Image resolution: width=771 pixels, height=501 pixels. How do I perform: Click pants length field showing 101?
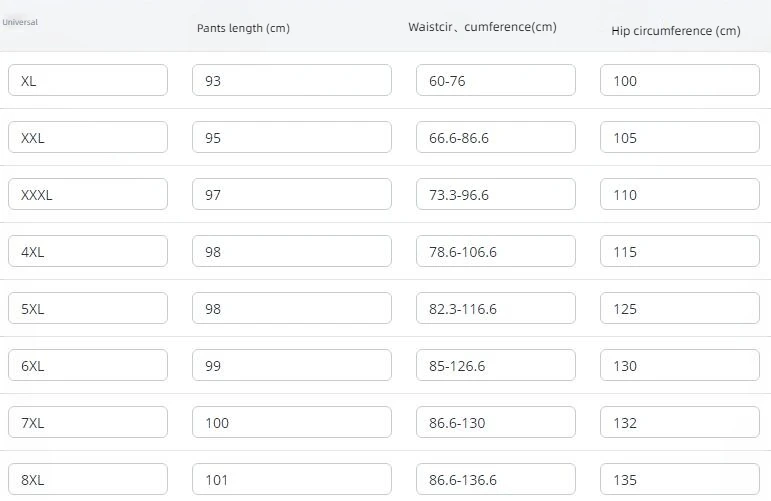coord(291,480)
